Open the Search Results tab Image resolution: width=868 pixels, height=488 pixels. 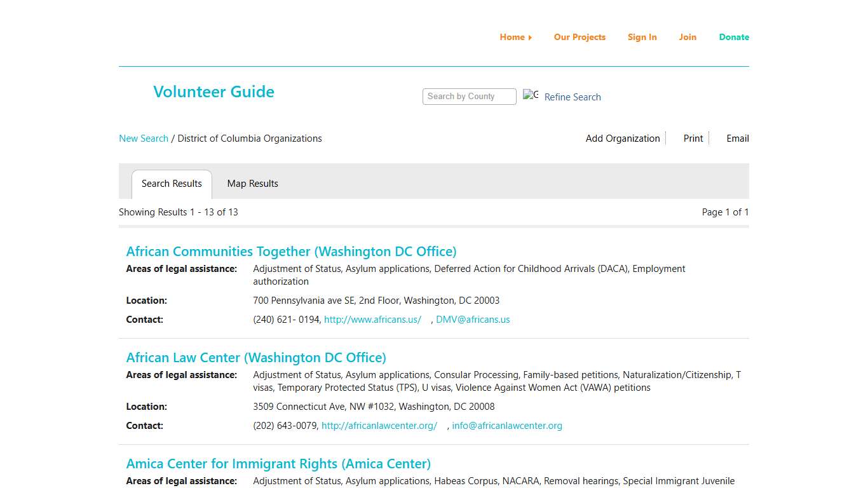(x=172, y=184)
